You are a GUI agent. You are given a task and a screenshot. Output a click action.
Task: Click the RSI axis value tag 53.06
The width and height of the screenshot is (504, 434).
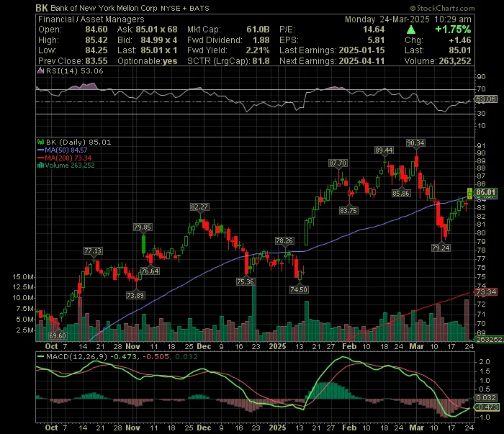tap(486, 99)
